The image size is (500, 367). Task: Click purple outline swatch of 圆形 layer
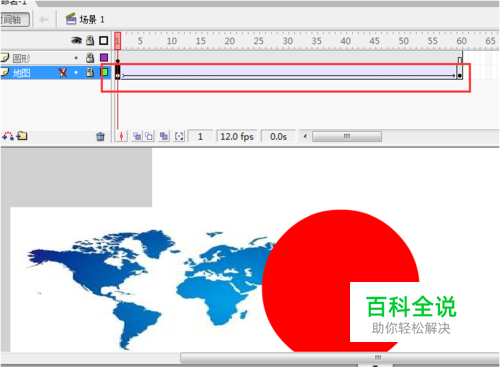104,58
